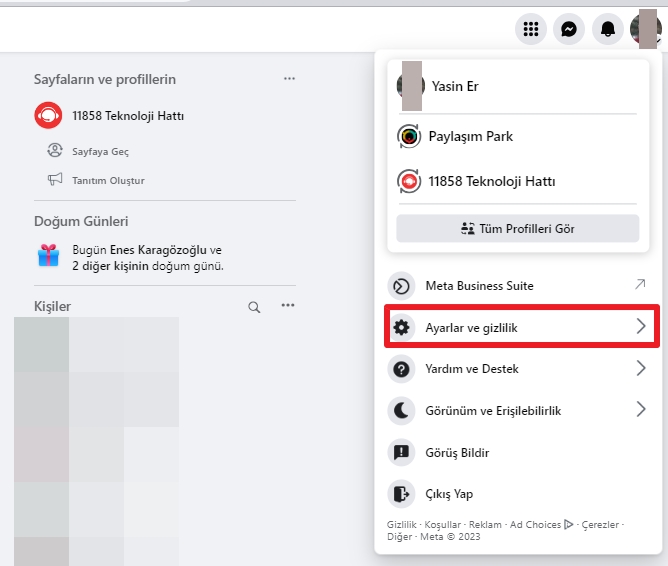Click the Kişiler search magnifier icon

(x=254, y=307)
